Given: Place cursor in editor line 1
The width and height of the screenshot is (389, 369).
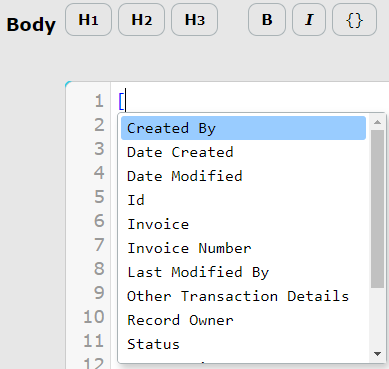Looking at the screenshot, I should tap(250, 101).
